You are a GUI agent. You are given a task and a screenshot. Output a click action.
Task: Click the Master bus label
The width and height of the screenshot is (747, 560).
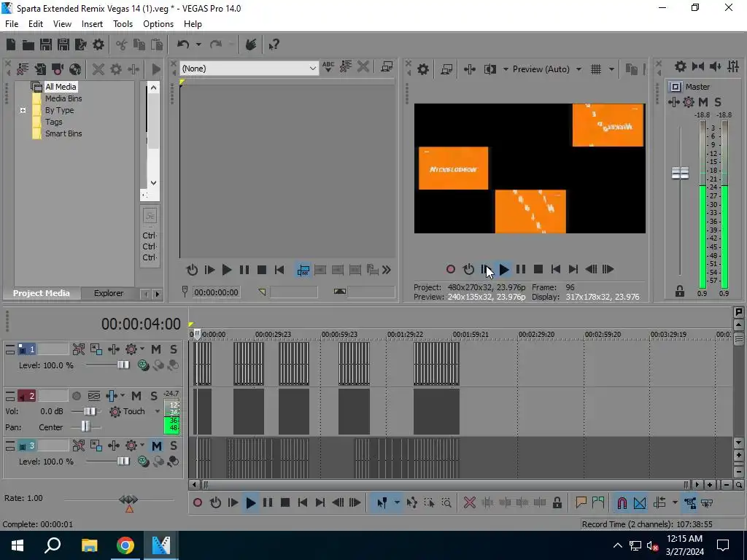[x=697, y=87]
